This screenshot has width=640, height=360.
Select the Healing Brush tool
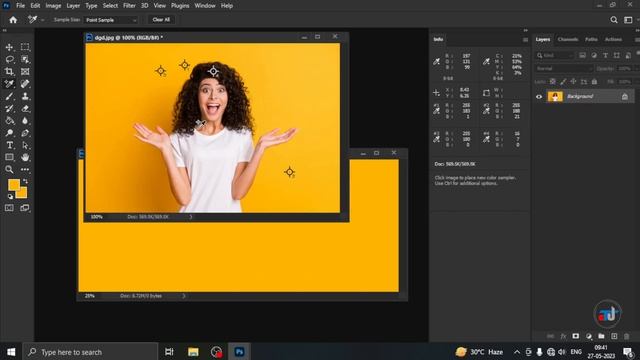tap(25, 84)
